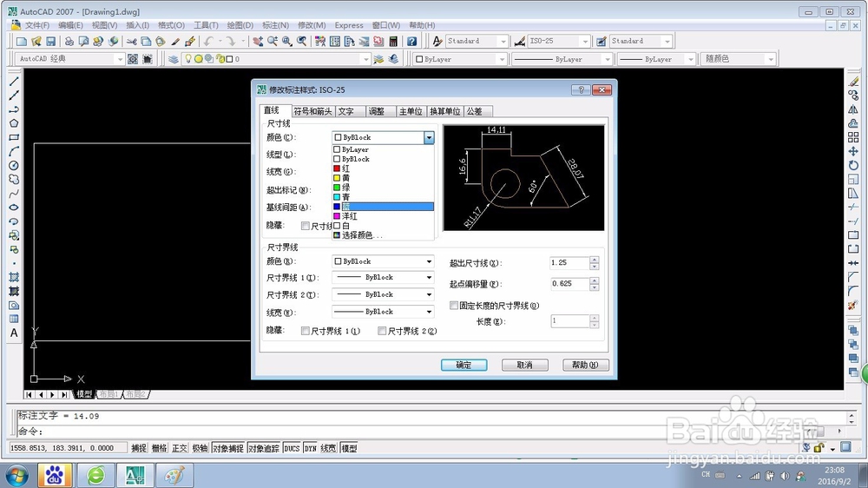
Task: Open the 标注(N) menu
Action: point(275,25)
